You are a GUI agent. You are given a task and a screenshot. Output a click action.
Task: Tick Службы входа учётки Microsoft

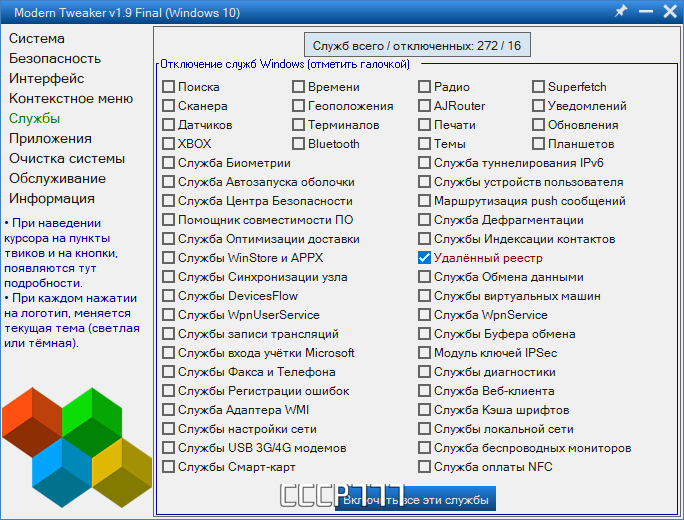point(168,352)
